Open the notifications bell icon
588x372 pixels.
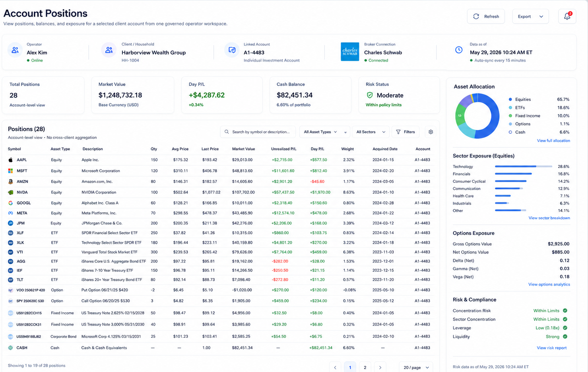tap(567, 16)
